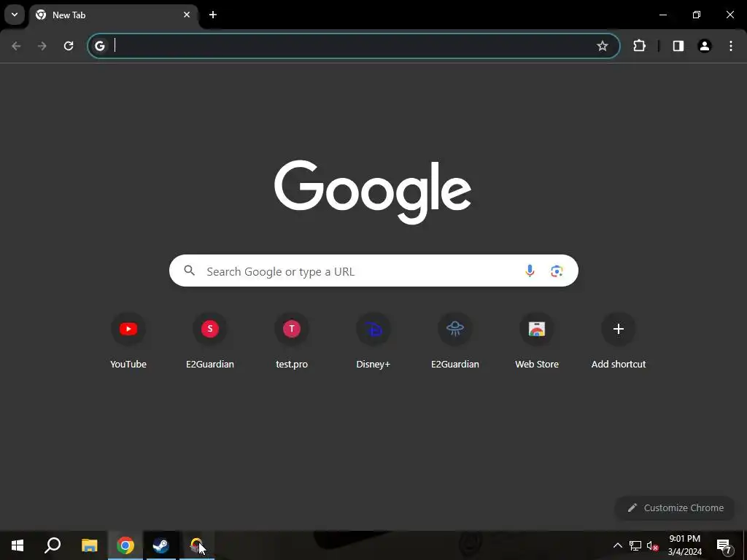Open the profile avatar menu
This screenshot has height=560, width=747.
[705, 46]
